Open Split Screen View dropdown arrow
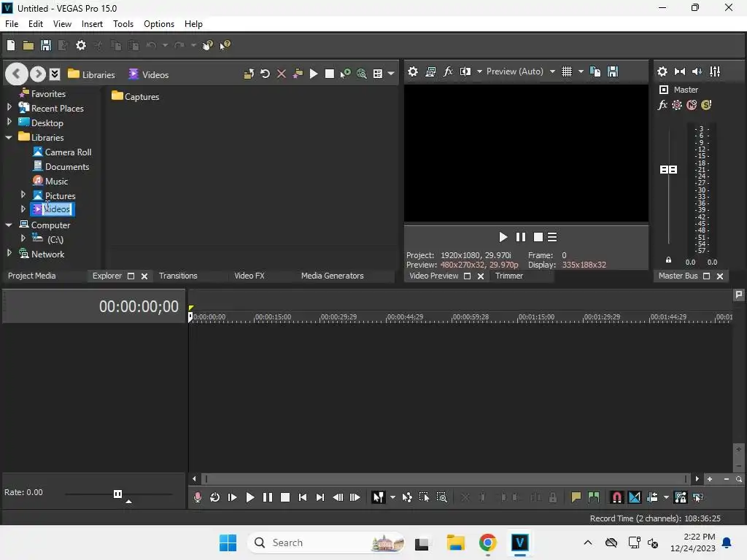This screenshot has width=747, height=560. (x=479, y=71)
